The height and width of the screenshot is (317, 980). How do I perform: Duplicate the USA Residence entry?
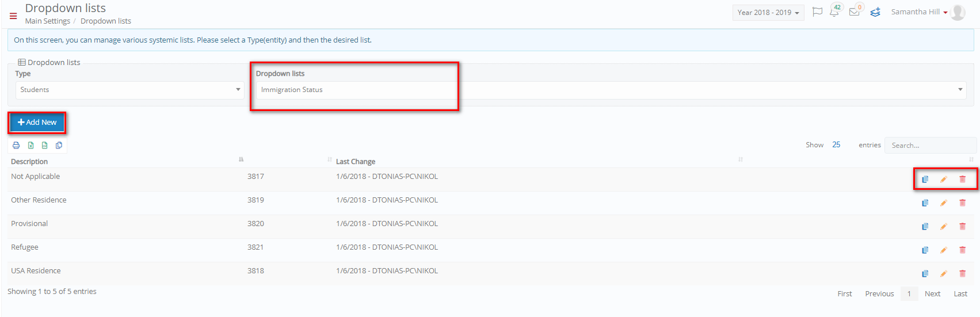(x=925, y=274)
